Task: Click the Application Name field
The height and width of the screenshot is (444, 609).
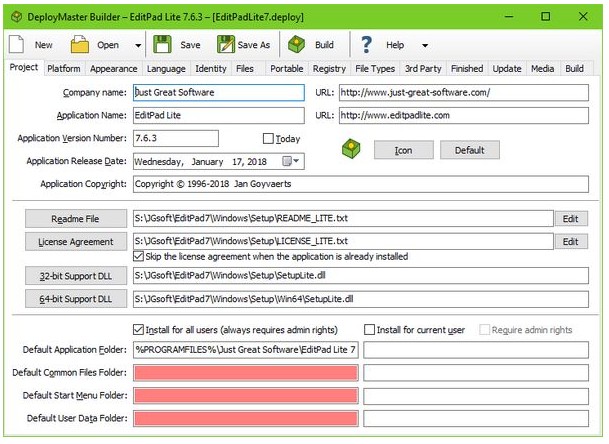Action: point(219,115)
